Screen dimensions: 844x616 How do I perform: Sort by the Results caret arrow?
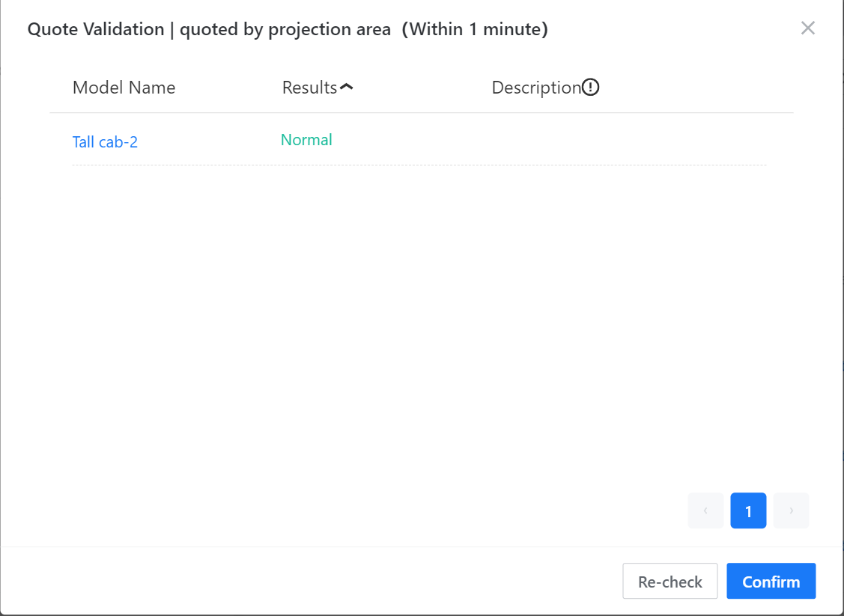pyautogui.click(x=346, y=88)
